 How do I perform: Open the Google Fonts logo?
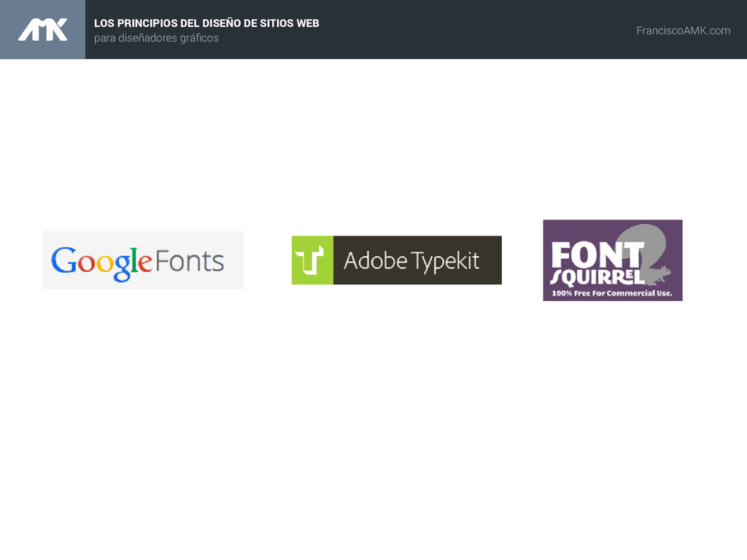click(x=143, y=260)
